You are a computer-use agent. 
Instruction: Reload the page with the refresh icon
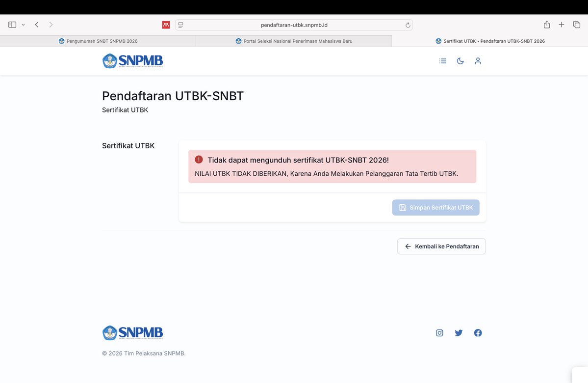[x=408, y=25]
